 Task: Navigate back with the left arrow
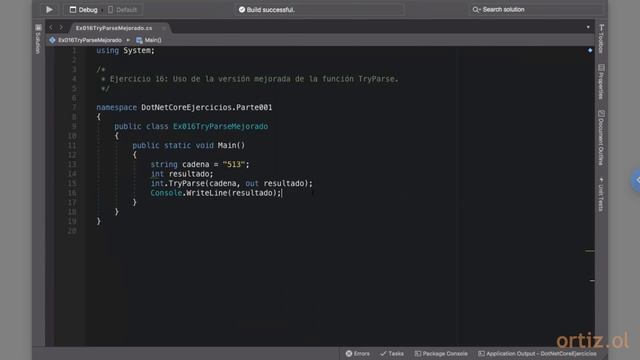click(x=51, y=27)
